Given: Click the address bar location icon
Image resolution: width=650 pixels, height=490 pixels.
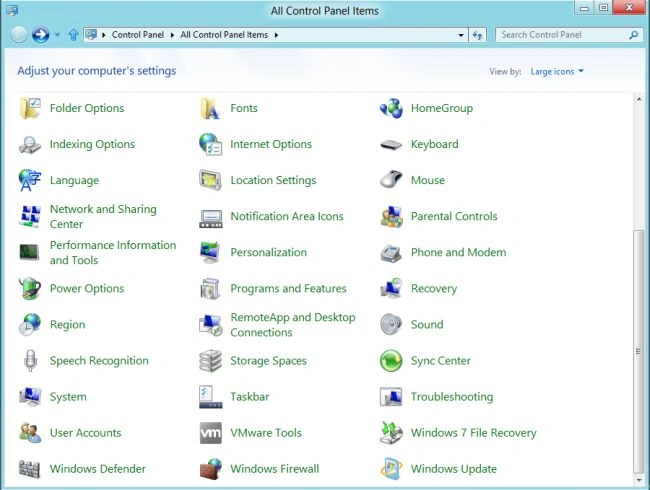Looking at the screenshot, I should pyautogui.click(x=91, y=34).
